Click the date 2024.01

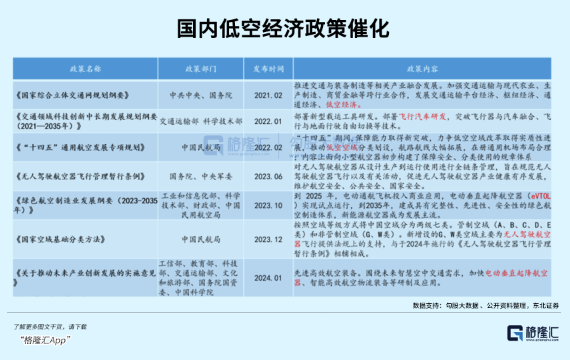[x=268, y=278]
